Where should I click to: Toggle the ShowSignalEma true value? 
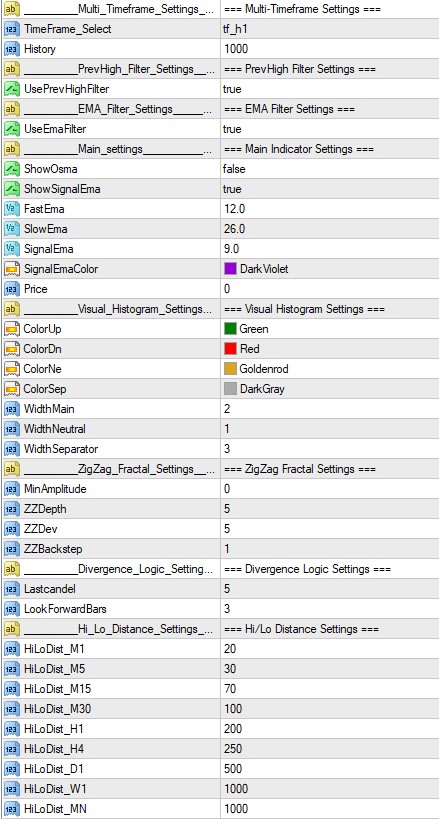[330, 189]
